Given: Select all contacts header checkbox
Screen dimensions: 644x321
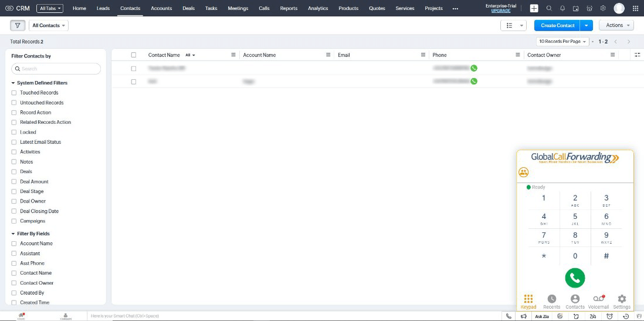Looking at the screenshot, I should pyautogui.click(x=134, y=55).
